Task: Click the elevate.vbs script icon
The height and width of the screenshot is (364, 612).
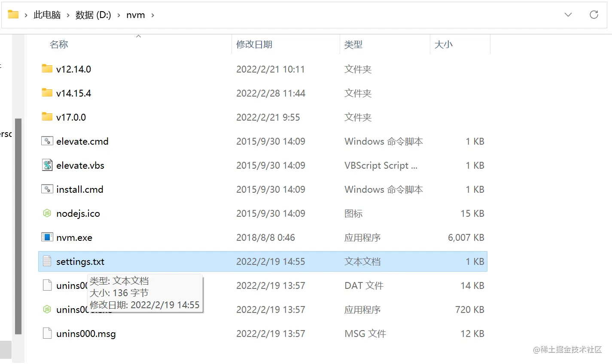Action: [47, 165]
